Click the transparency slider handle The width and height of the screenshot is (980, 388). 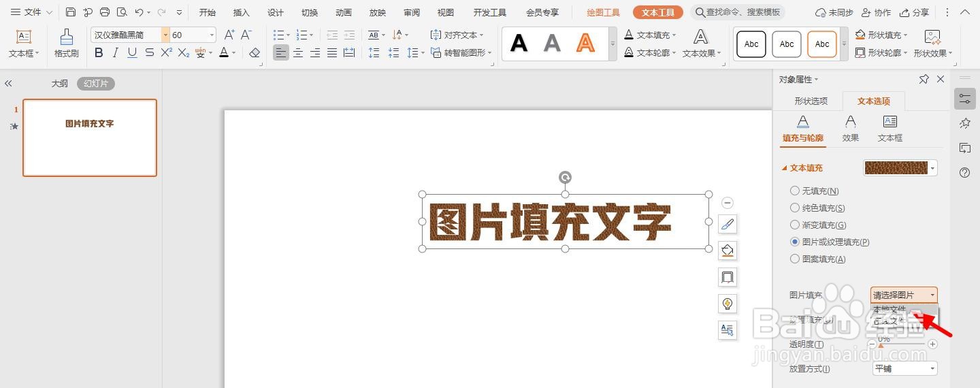point(881,346)
